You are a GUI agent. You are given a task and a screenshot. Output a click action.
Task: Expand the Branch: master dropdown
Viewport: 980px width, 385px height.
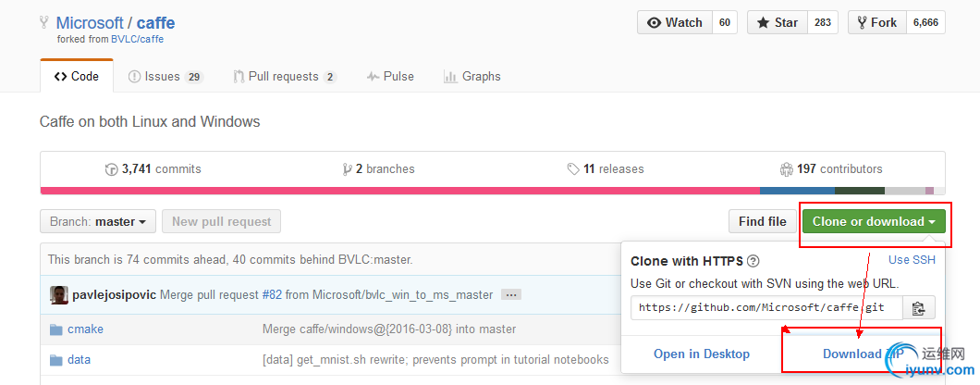coord(97,221)
